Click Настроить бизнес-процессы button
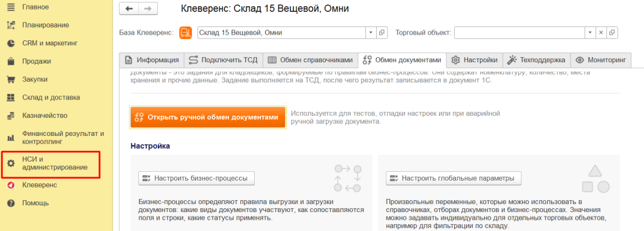The image size is (644, 231). coord(196,178)
